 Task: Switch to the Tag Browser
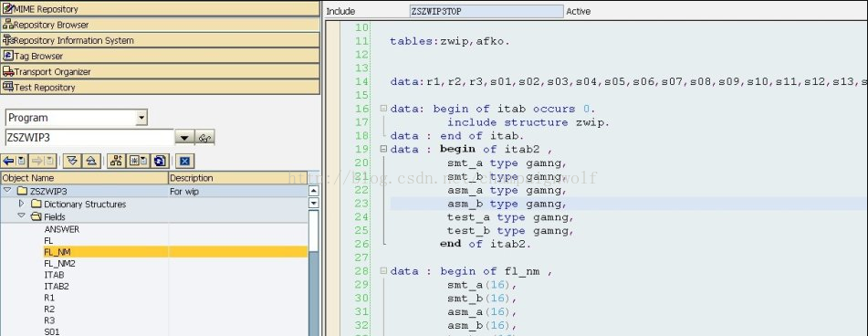tap(160, 56)
